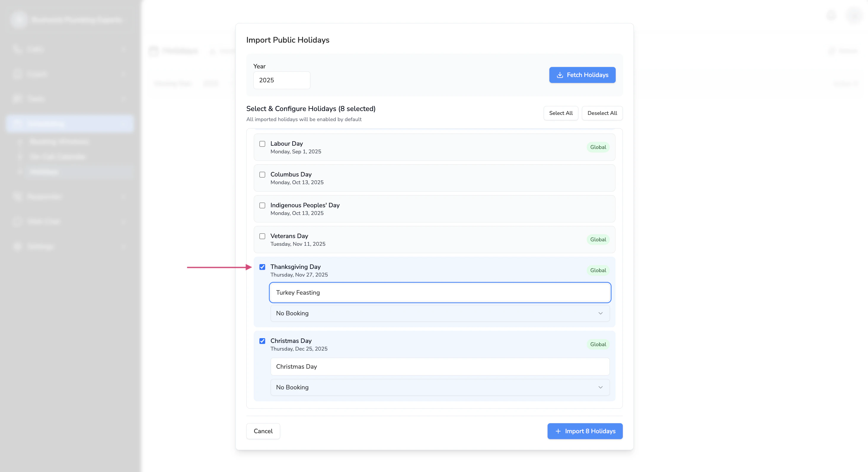868x472 pixels.
Task: Edit the Christmas Day name field
Action: tap(439, 367)
